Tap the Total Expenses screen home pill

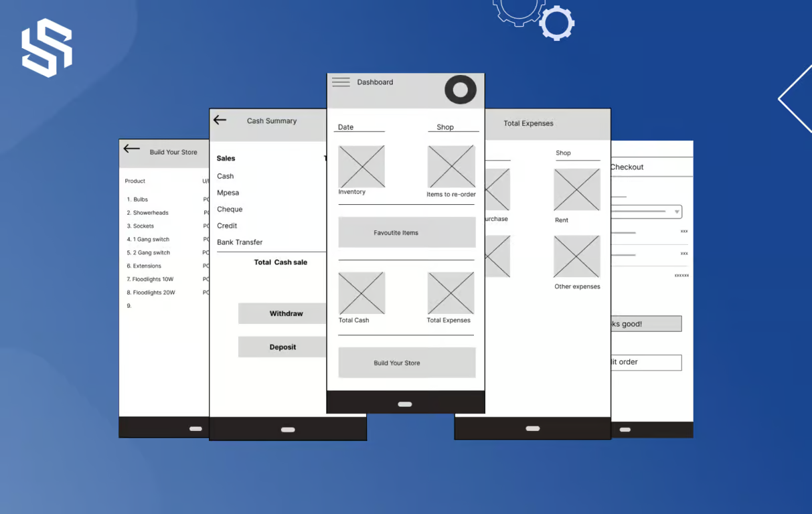click(x=533, y=428)
